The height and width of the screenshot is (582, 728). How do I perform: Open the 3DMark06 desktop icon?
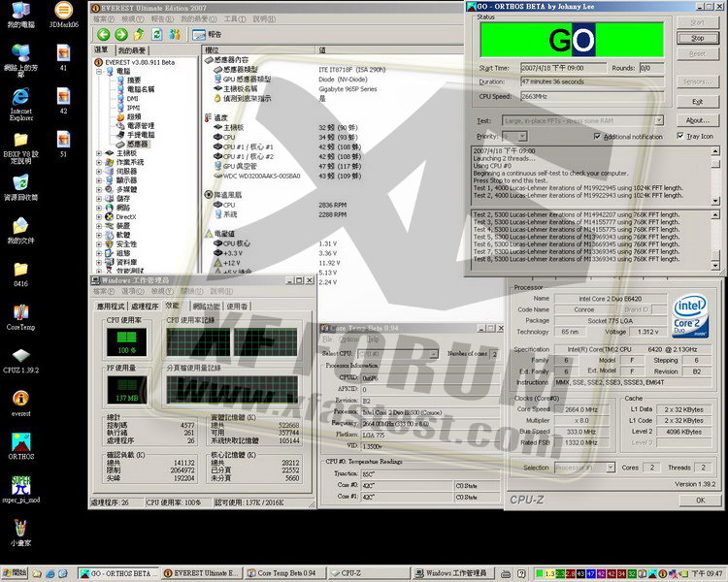pyautogui.click(x=64, y=15)
